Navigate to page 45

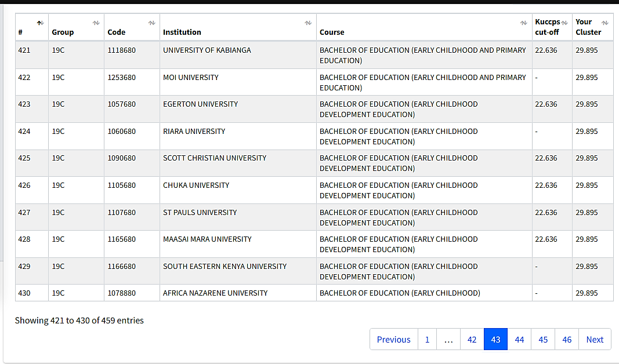(x=543, y=340)
